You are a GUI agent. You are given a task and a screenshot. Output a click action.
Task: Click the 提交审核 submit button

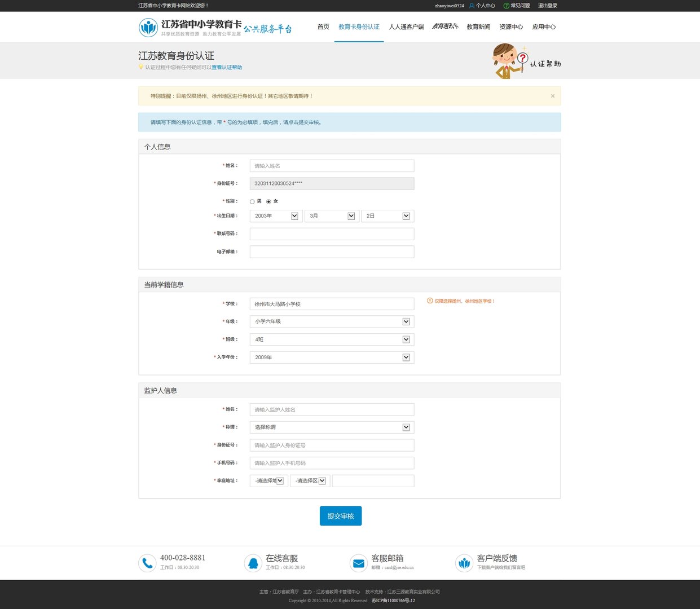tap(341, 516)
